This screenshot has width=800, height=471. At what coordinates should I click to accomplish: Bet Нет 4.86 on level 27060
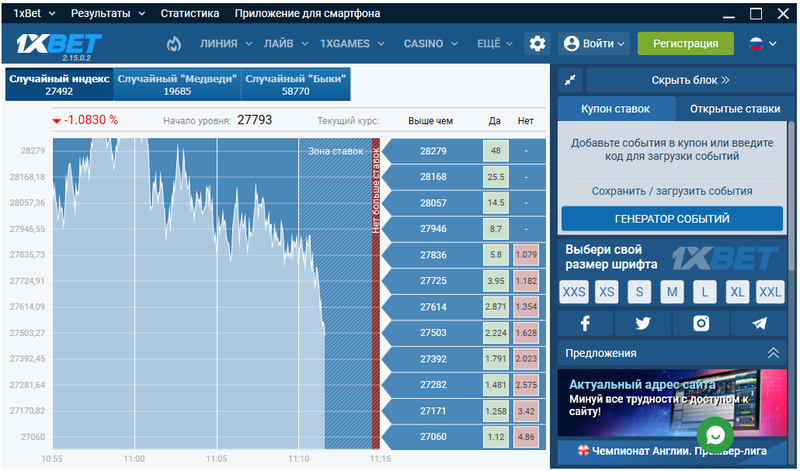pyautogui.click(x=526, y=437)
